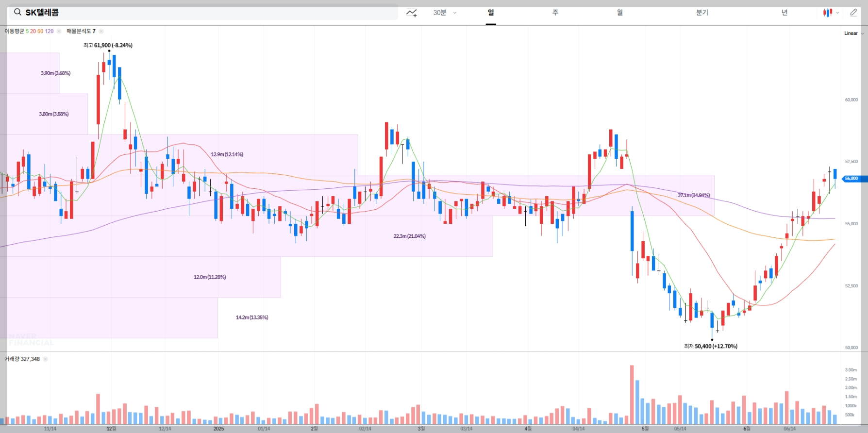
Task: Click the SK텔레콤 search field
Action: tap(203, 13)
